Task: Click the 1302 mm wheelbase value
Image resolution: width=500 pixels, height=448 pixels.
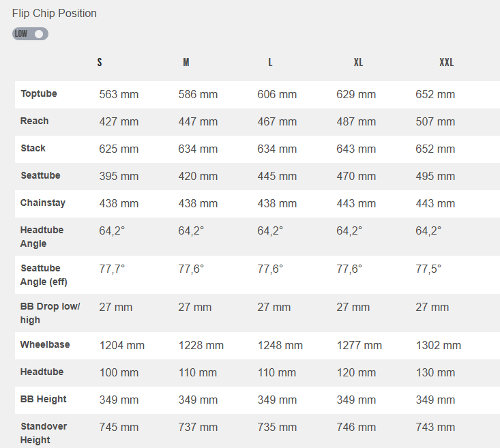Action: (x=438, y=346)
